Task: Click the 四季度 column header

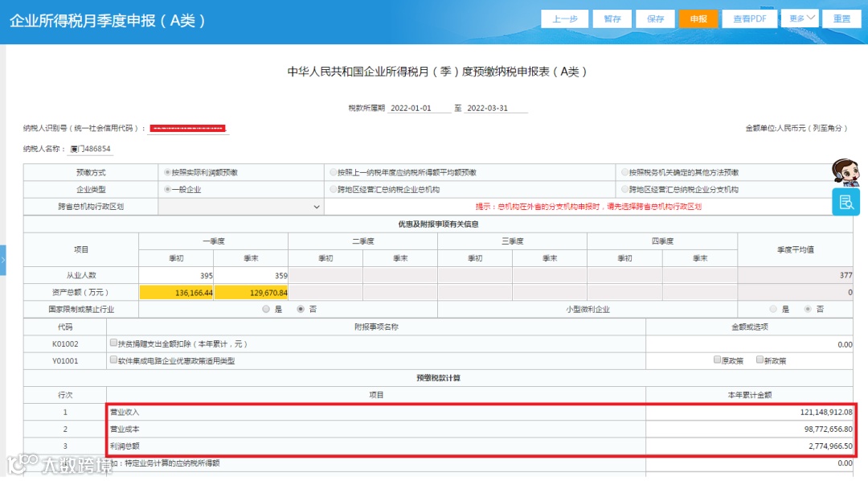Action: click(662, 241)
